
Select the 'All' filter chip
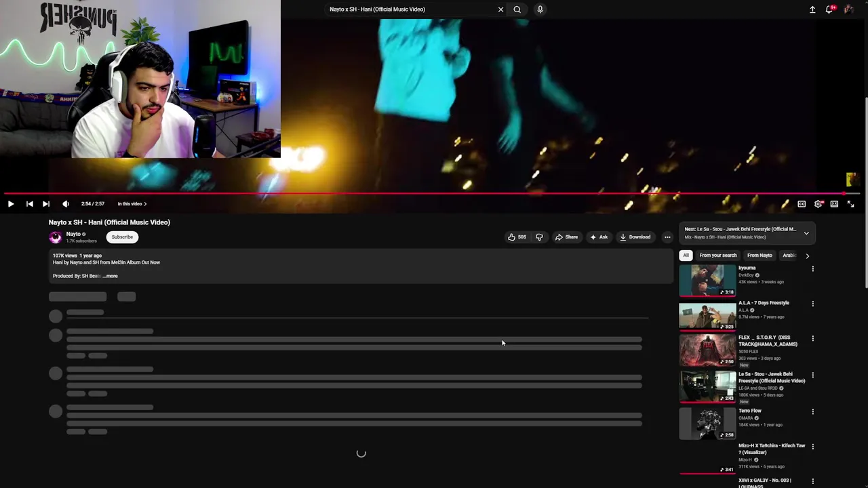[x=686, y=256]
